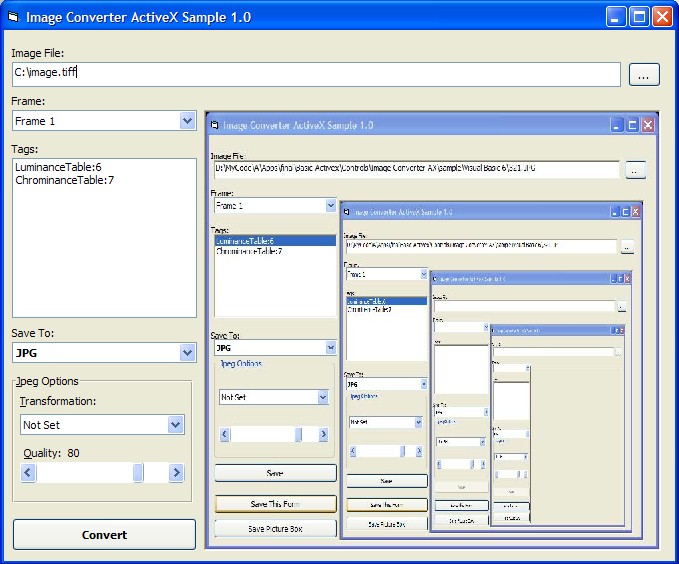Click the close icon of the nested preview window
The image size is (679, 564).
click(647, 125)
